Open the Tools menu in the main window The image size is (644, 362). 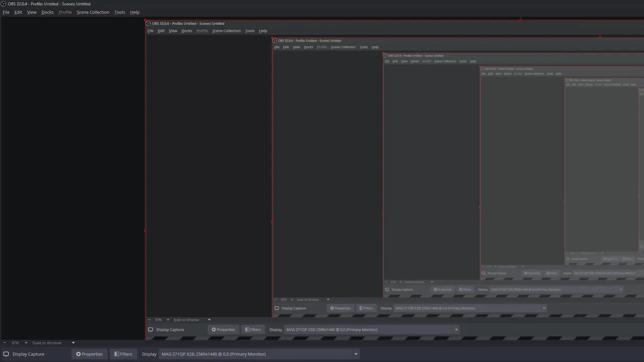120,12
